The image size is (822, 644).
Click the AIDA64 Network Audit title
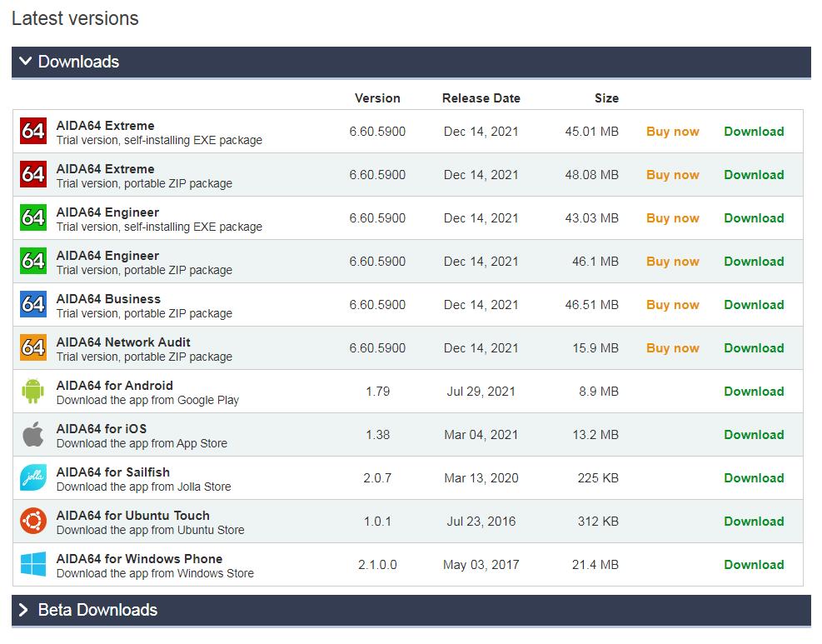pyautogui.click(x=123, y=342)
